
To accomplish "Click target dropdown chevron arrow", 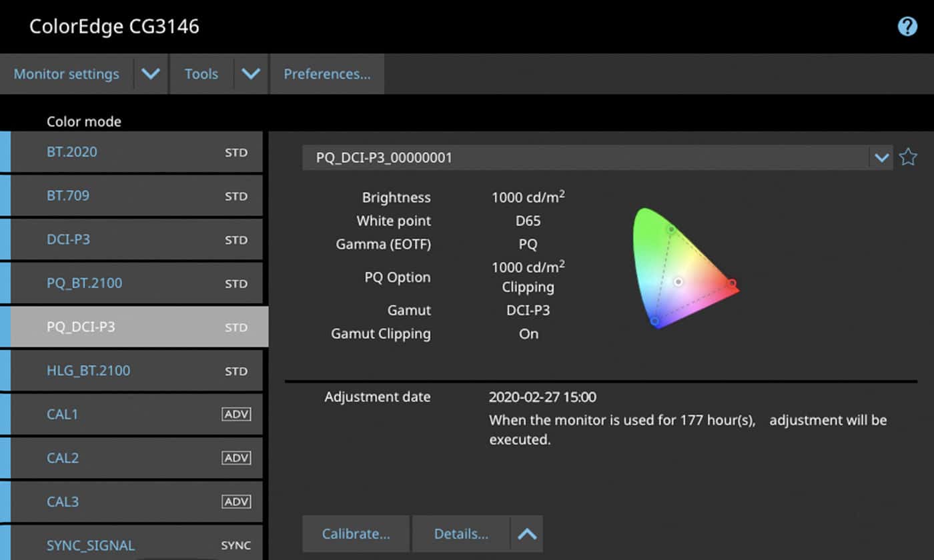I will point(881,158).
